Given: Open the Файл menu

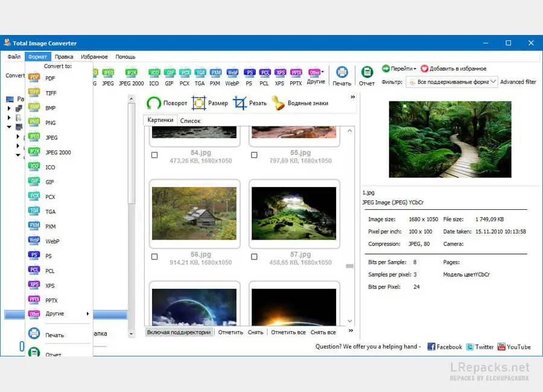Looking at the screenshot, I should [14, 57].
